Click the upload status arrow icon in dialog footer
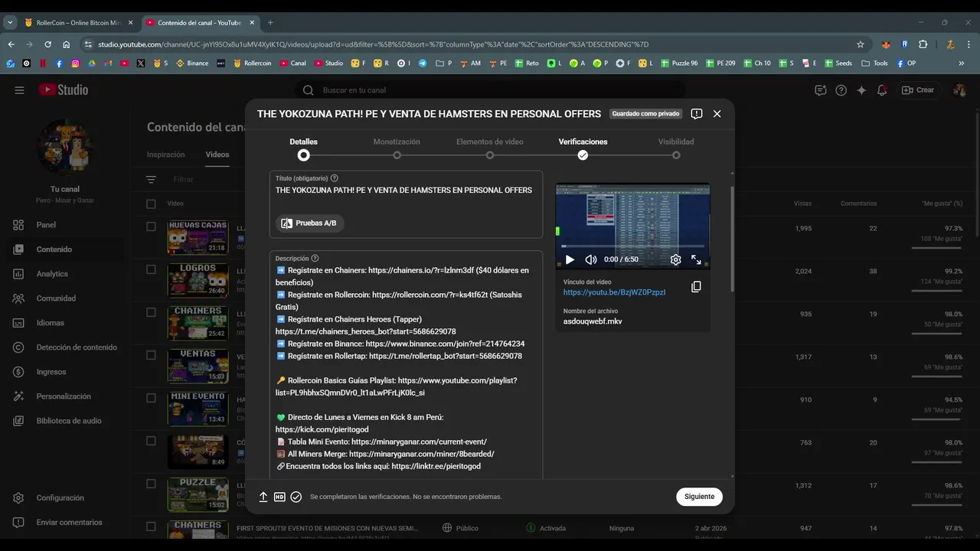The height and width of the screenshot is (551, 980). coord(263,497)
